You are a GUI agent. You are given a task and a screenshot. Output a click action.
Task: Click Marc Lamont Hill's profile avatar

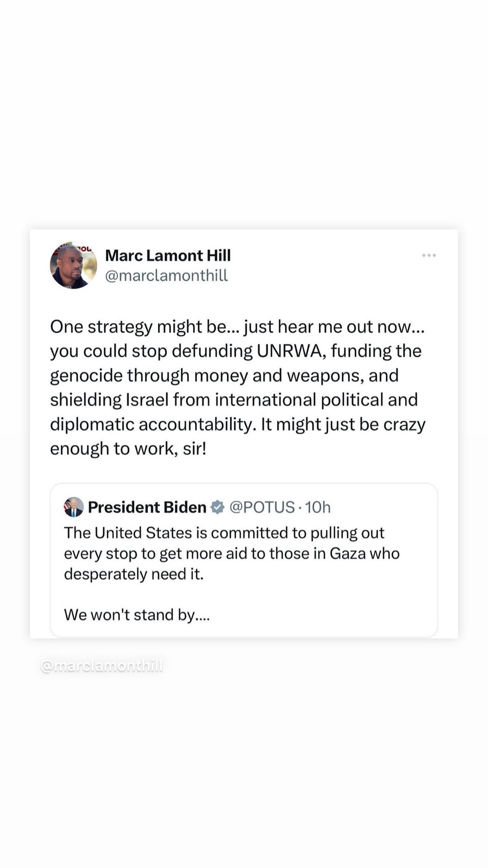[x=73, y=266]
